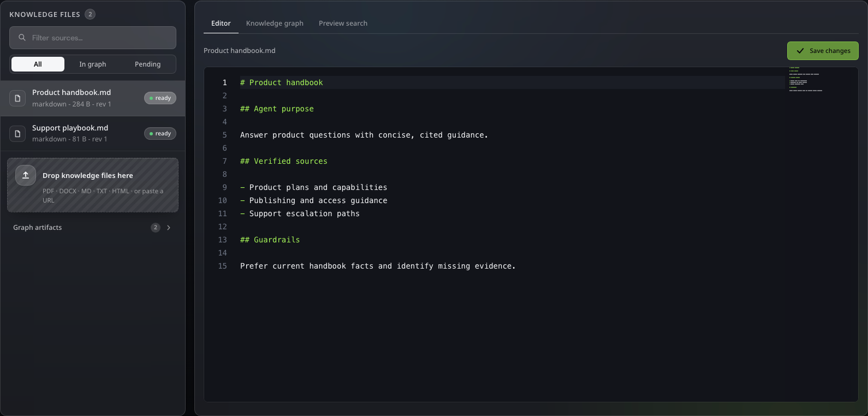The image size is (868, 416).
Task: Click 'Prefer current handbook facts' line
Action: click(x=378, y=266)
